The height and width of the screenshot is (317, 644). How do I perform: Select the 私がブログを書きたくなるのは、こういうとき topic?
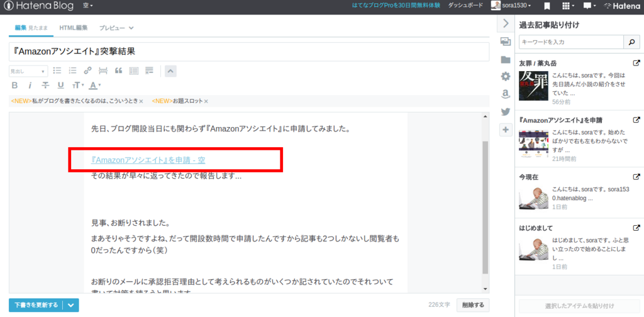click(x=74, y=101)
